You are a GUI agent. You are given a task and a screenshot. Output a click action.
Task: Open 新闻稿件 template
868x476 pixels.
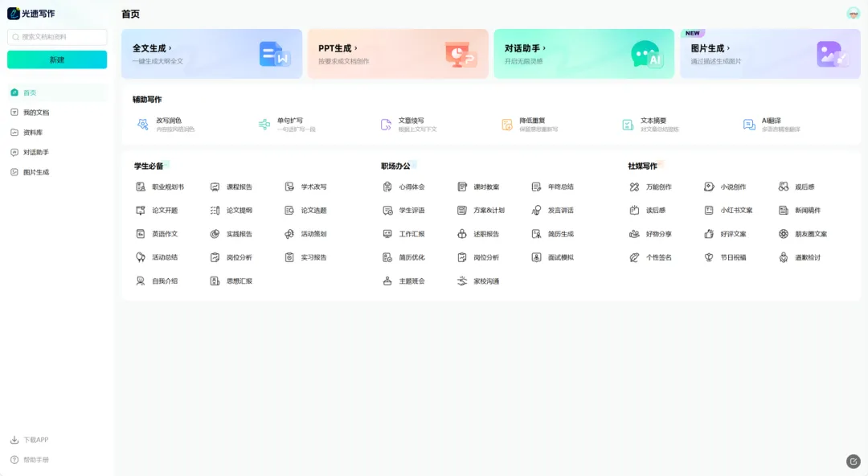800,211
